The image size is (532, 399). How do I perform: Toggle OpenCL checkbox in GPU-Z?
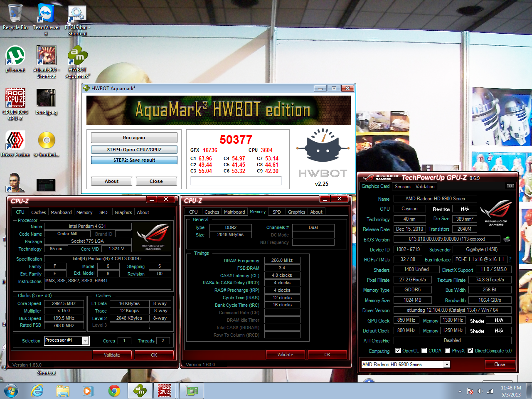coord(398,351)
